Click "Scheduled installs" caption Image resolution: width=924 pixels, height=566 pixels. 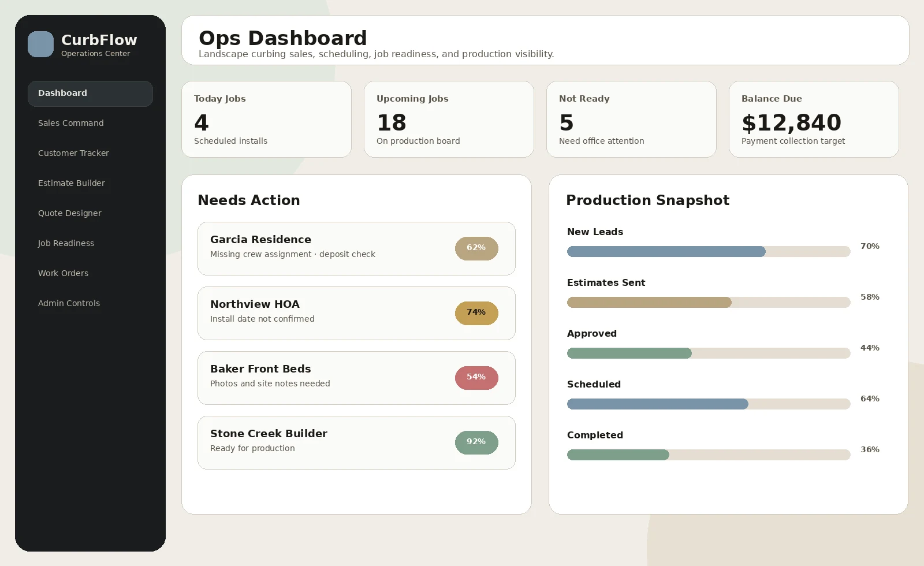(x=230, y=141)
